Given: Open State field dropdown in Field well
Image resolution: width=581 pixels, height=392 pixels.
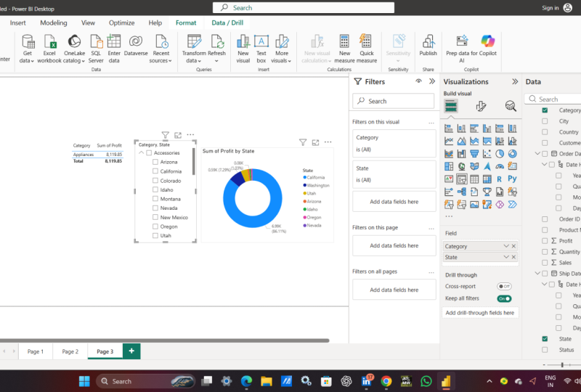Looking at the screenshot, I should point(506,257).
